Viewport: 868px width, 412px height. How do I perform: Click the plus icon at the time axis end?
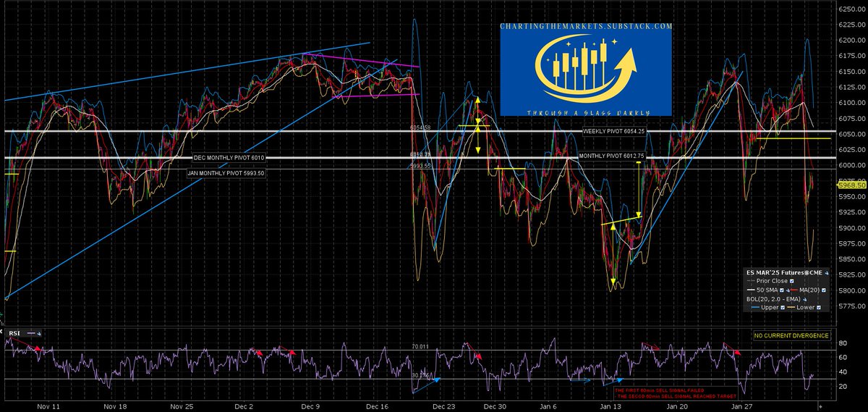point(820,408)
